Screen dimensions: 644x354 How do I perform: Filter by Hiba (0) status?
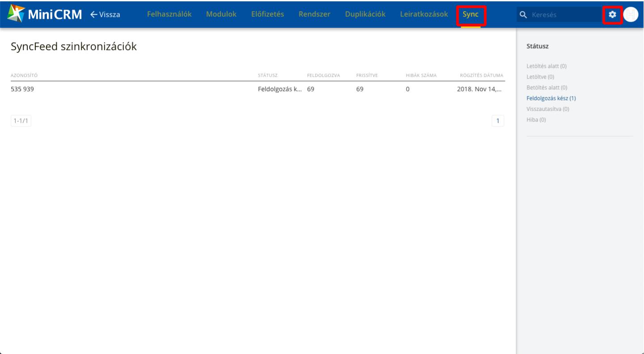(x=536, y=120)
